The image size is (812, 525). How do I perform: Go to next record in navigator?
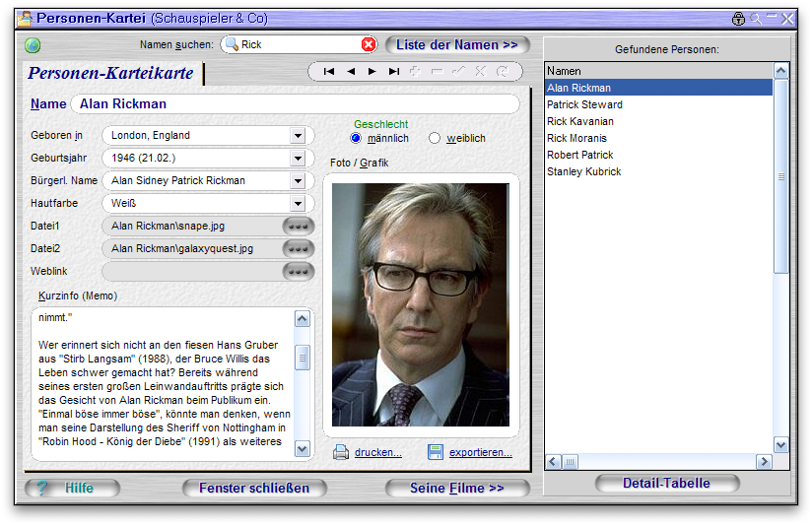372,72
